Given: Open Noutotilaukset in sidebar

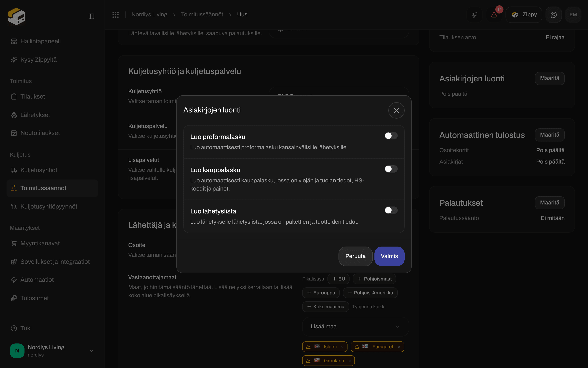Looking at the screenshot, I should [52, 133].
